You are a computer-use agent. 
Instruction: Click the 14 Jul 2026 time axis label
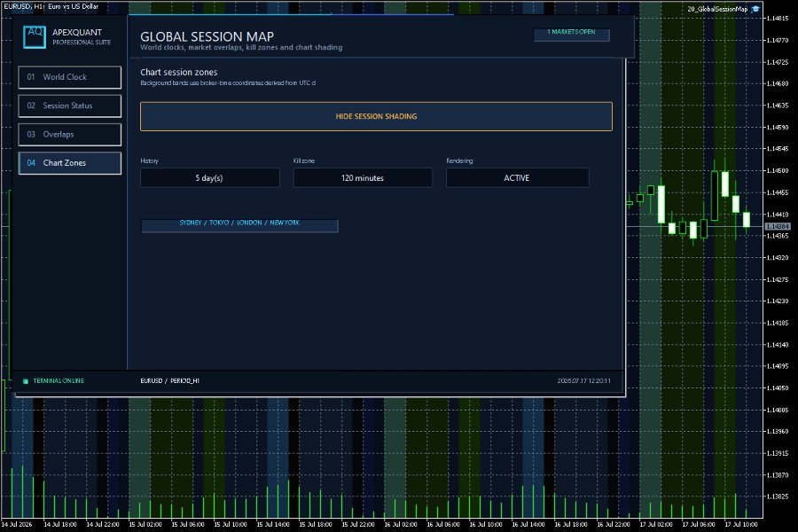tap(16, 524)
